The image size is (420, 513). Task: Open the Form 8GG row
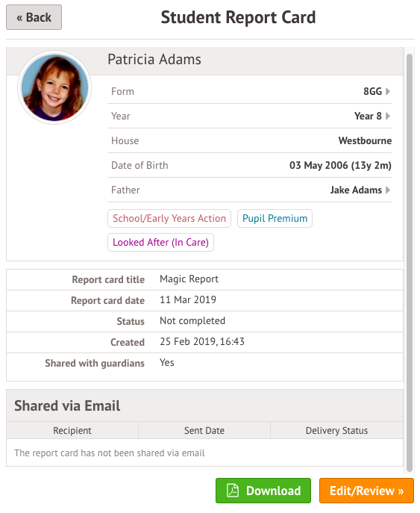click(249, 91)
